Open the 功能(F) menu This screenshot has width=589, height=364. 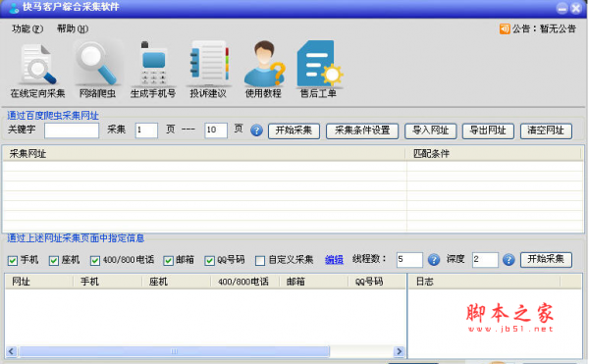tap(27, 28)
